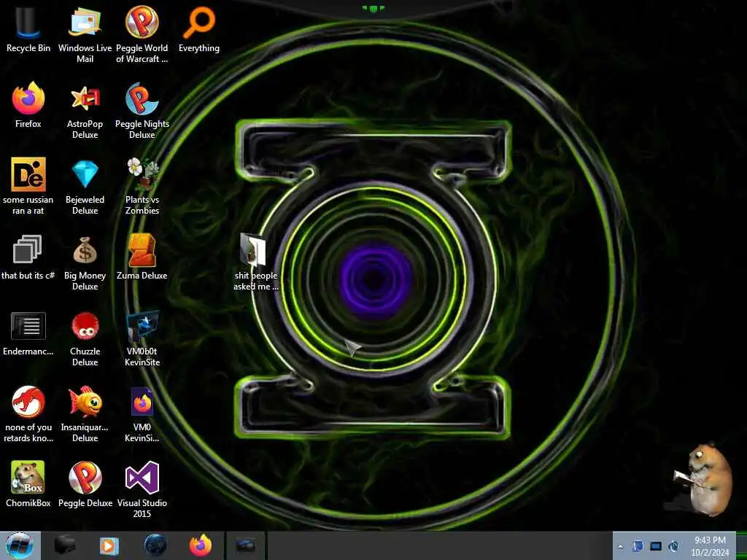
Task: Select the Endermanc... desktop icon
Action: click(x=28, y=333)
